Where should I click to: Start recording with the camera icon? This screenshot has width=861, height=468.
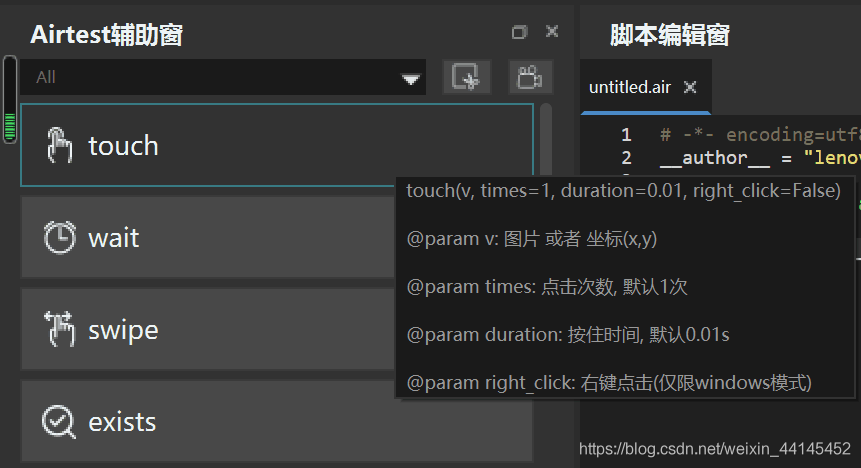click(530, 76)
